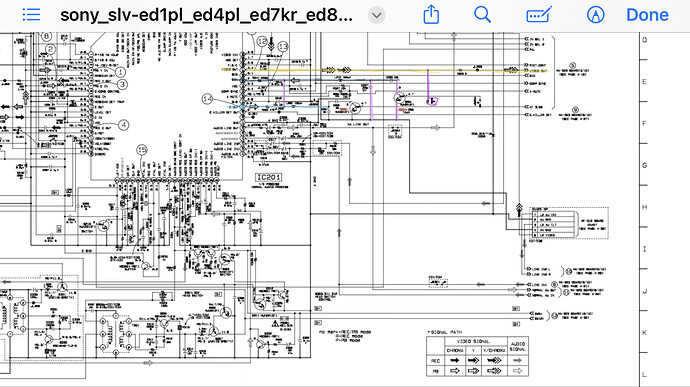Viewport: 690px width, 387px height.
Task: Select the keyboard-and-pen form fill icon
Action: [x=539, y=15]
